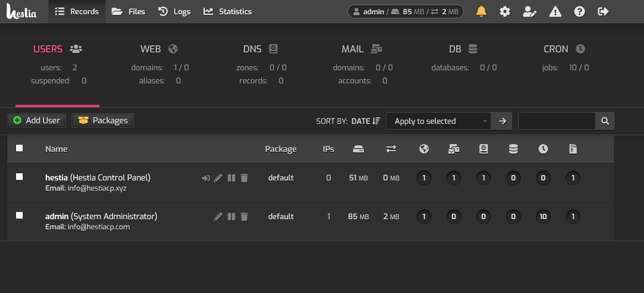This screenshot has height=293, width=644.
Task: Click the search magnifier button
Action: tap(605, 121)
